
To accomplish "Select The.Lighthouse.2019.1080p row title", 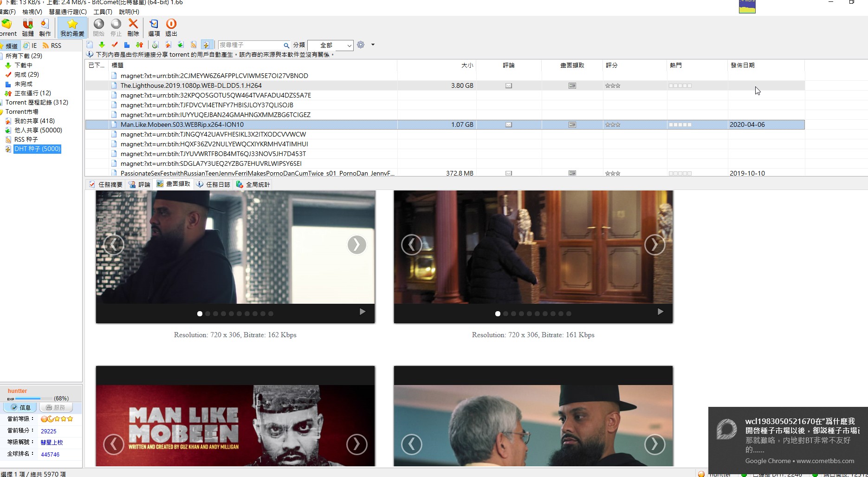I will click(x=191, y=85).
